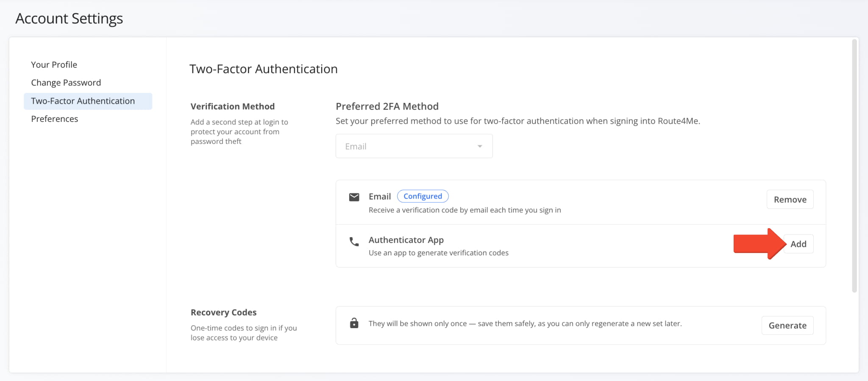The image size is (868, 381).
Task: Click the email envelope icon
Action: pos(354,197)
